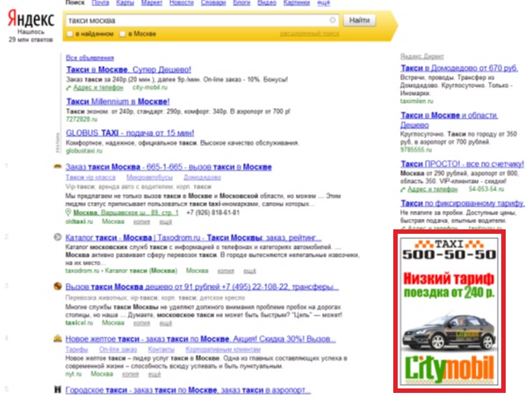
Task: Open the Тарифы sublink
Action: (76, 349)
